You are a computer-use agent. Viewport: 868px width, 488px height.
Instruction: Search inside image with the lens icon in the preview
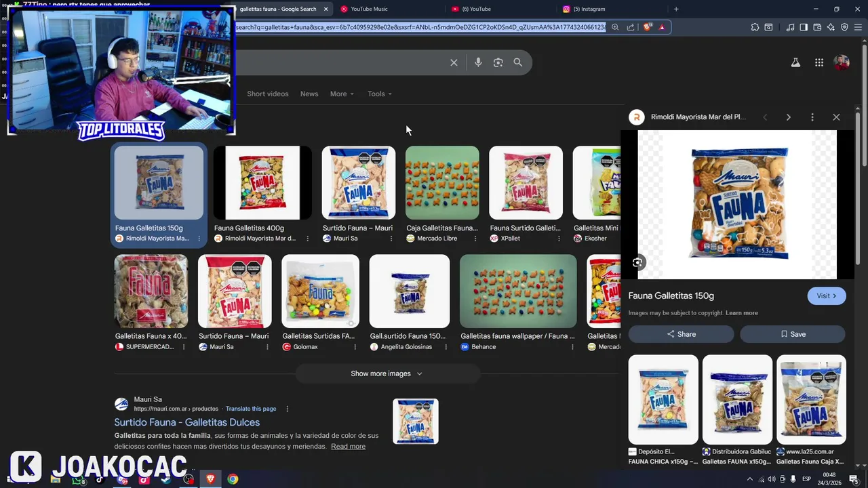(637, 262)
